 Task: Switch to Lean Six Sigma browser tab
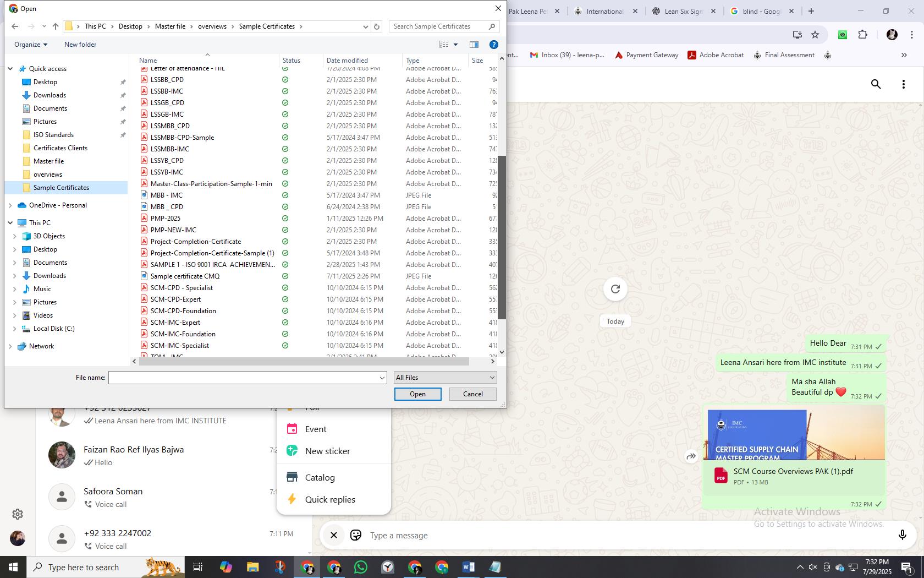click(x=683, y=11)
